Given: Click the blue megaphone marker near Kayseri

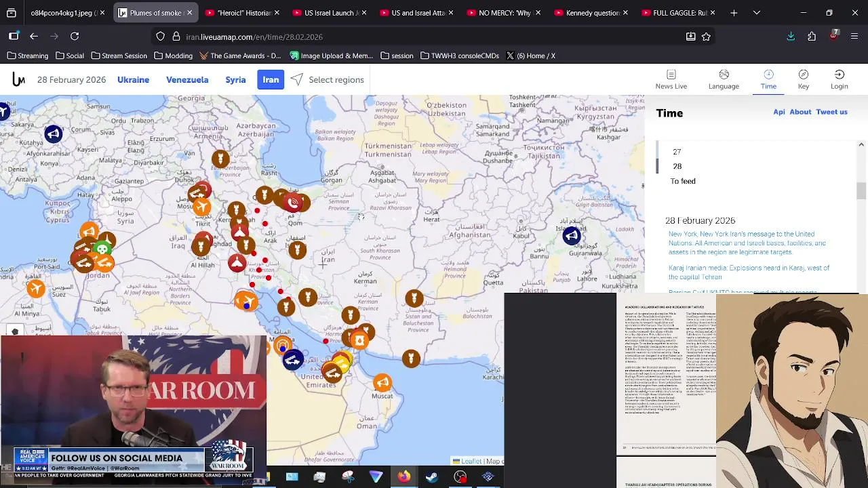Looking at the screenshot, I should (54, 134).
